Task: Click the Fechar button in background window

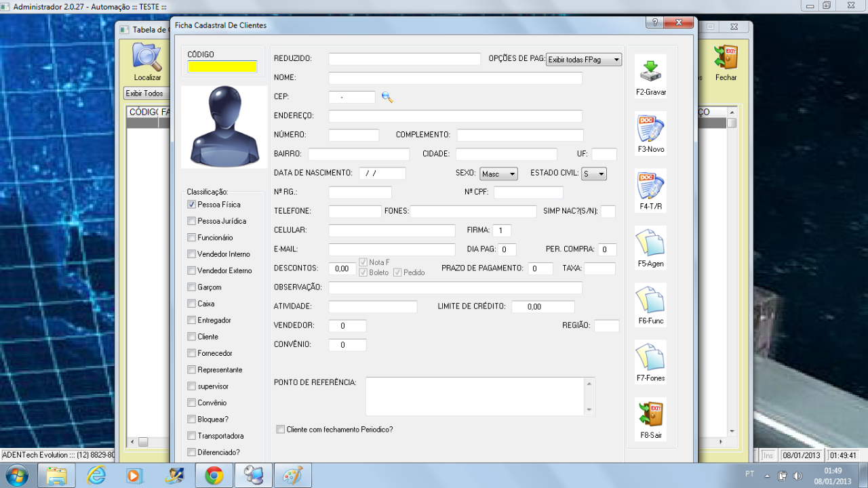Action: click(x=726, y=61)
